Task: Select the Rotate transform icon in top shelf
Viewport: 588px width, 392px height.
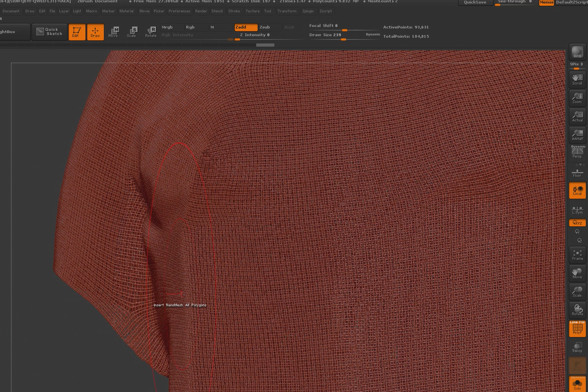Action: click(x=151, y=32)
